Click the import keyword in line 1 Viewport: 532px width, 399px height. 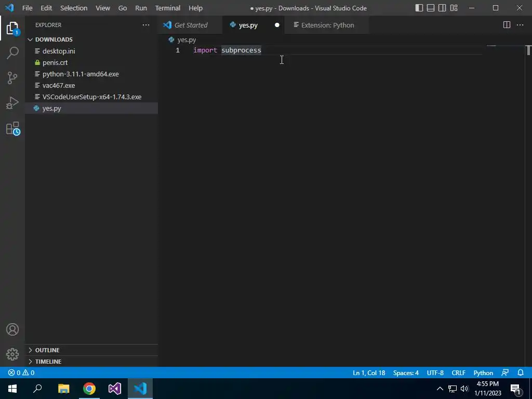pyautogui.click(x=205, y=50)
